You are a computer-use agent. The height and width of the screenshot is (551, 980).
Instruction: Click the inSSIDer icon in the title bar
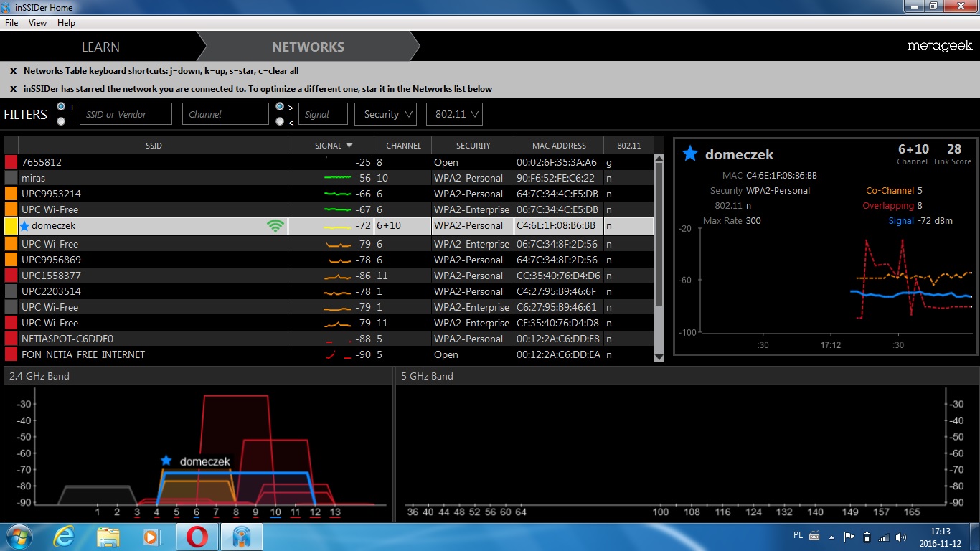point(7,7)
